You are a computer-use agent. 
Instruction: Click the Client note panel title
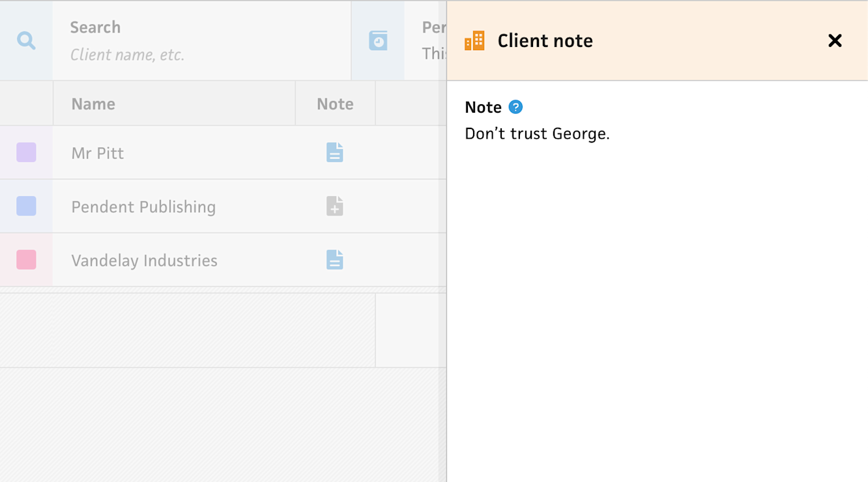coord(545,41)
